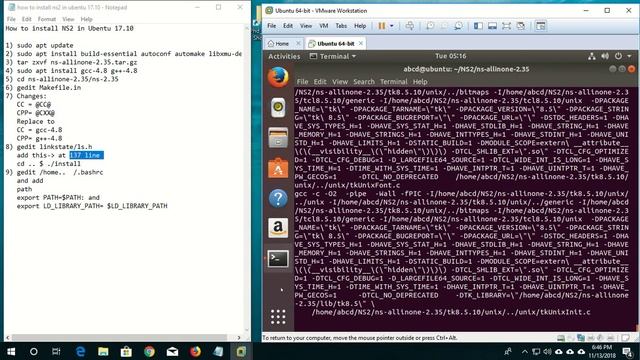
Task: Open the snapshot manager icon in VMware
Action: click(458, 26)
